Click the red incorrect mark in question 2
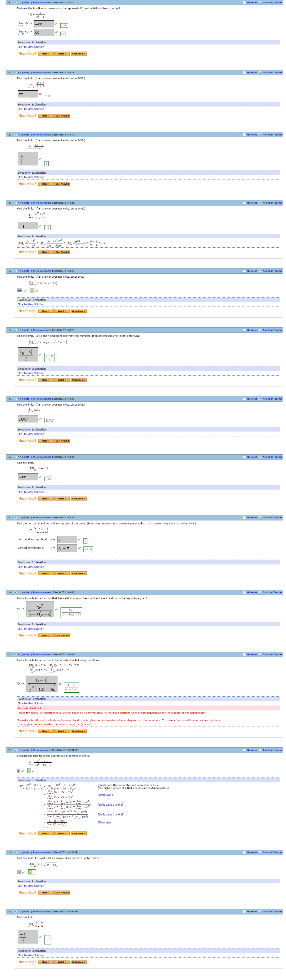The height and width of the screenshot is (980, 286). (40, 94)
